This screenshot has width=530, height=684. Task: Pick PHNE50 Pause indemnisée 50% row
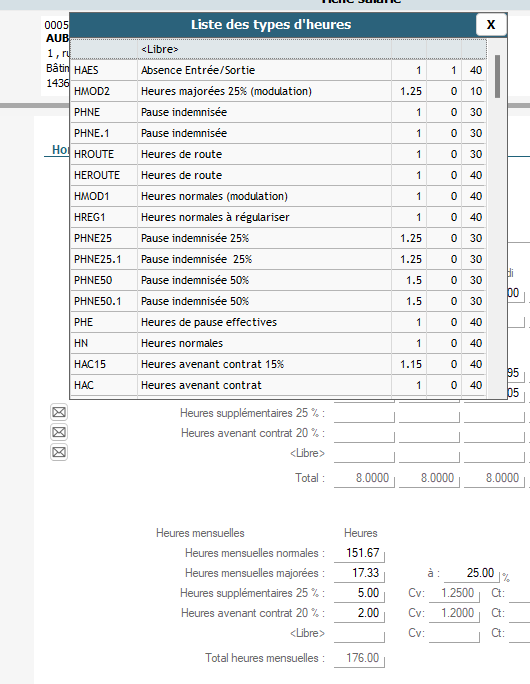click(278, 280)
